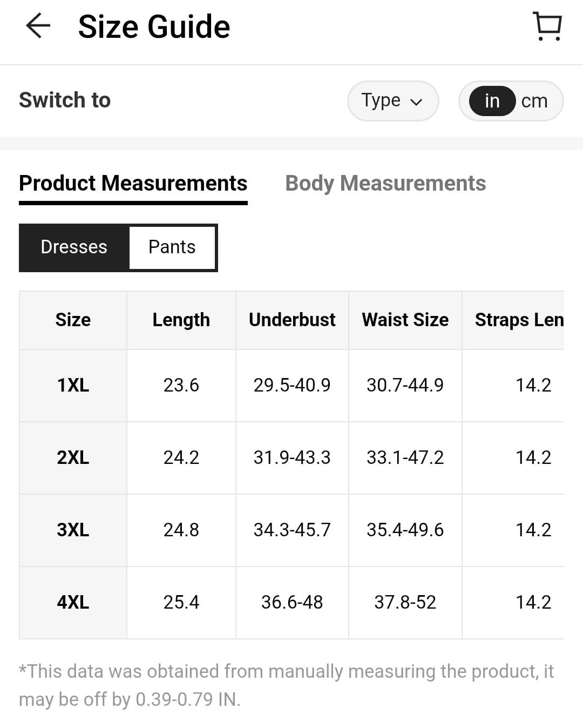The width and height of the screenshot is (583, 728).
Task: Click the 3XL size label
Action: tap(73, 530)
